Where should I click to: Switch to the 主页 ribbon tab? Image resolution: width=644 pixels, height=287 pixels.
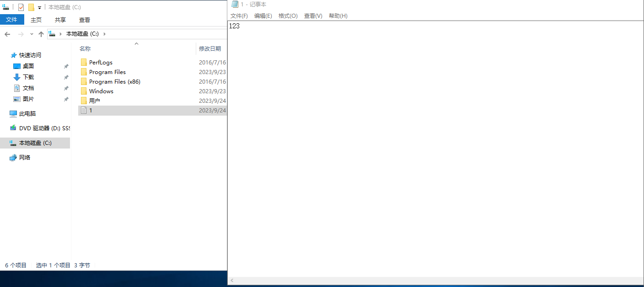point(36,20)
